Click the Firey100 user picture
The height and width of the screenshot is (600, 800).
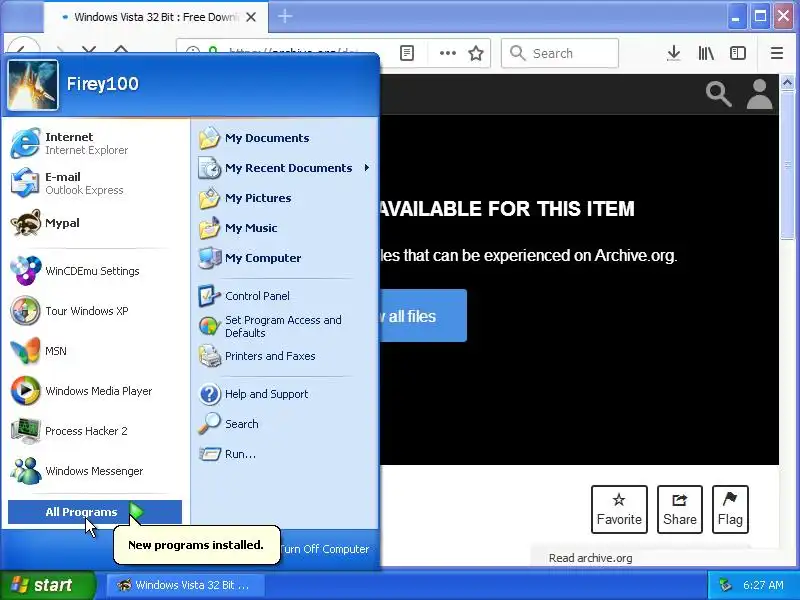33,85
